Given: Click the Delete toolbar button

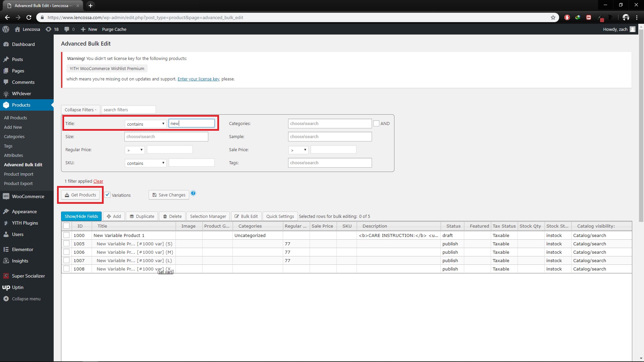Looking at the screenshot, I should pos(172,216).
